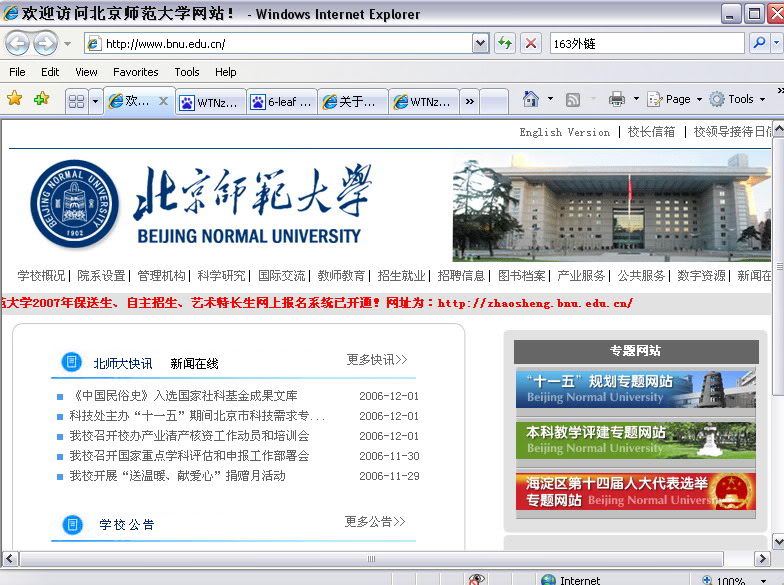Viewport: 784px width, 585px height.
Task: Open 海淀区第十四届人大代表选举 banner
Action: (636, 492)
